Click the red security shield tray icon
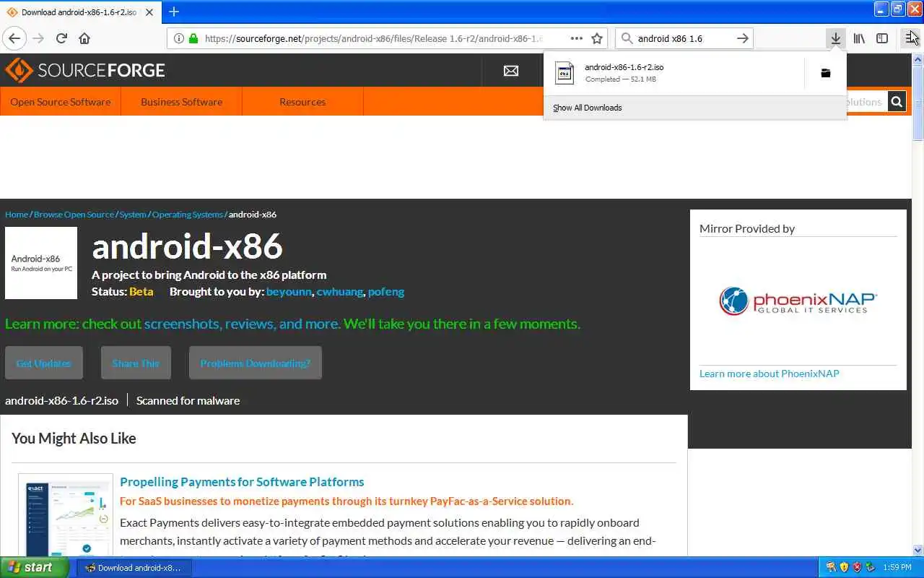 pos(857,567)
